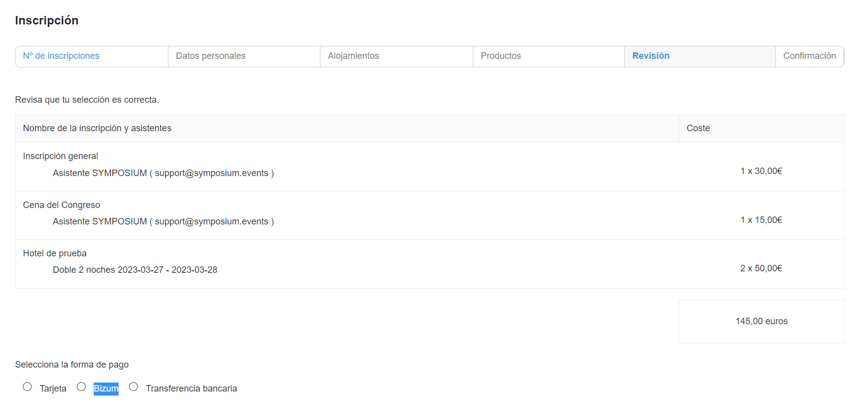
Task: Enable the Transferencia bancaria radio option
Action: pyautogui.click(x=134, y=387)
